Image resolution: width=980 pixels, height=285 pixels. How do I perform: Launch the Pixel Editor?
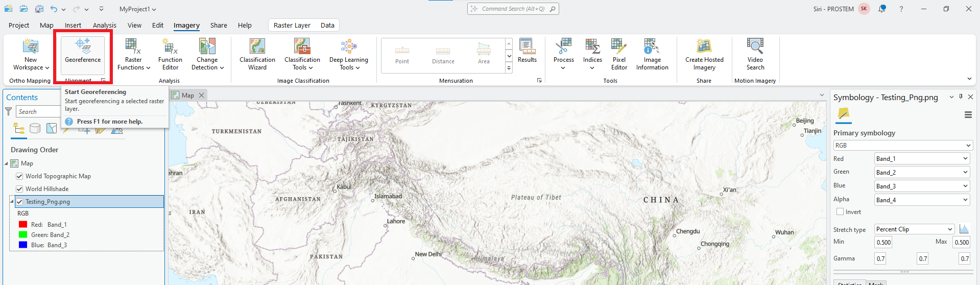619,55
